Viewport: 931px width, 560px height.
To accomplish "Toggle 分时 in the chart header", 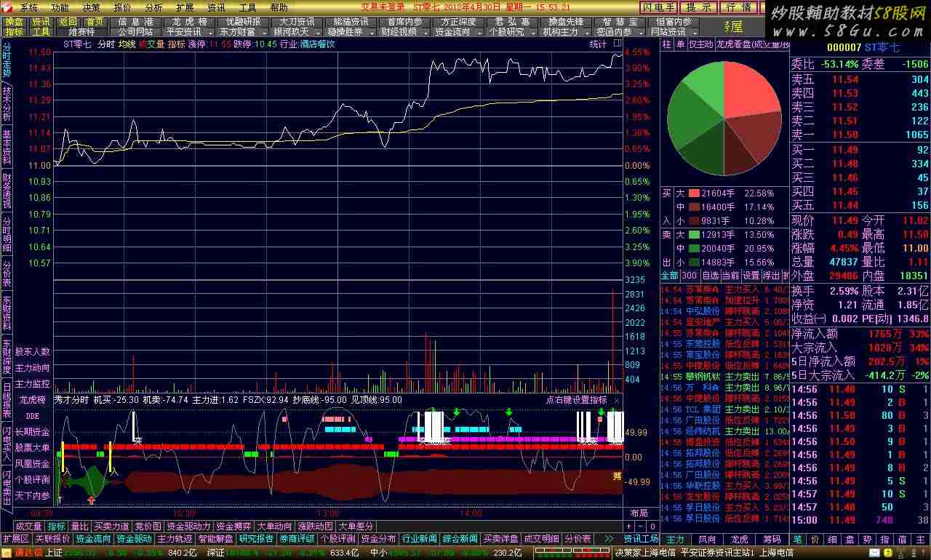I will coord(106,44).
